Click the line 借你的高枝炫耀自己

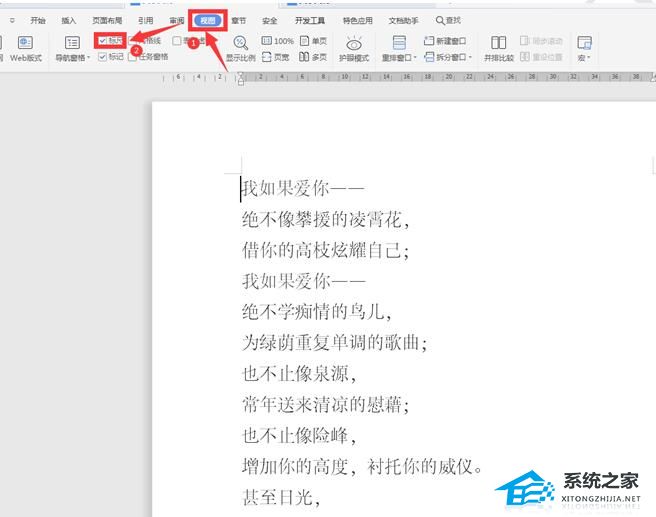325,250
